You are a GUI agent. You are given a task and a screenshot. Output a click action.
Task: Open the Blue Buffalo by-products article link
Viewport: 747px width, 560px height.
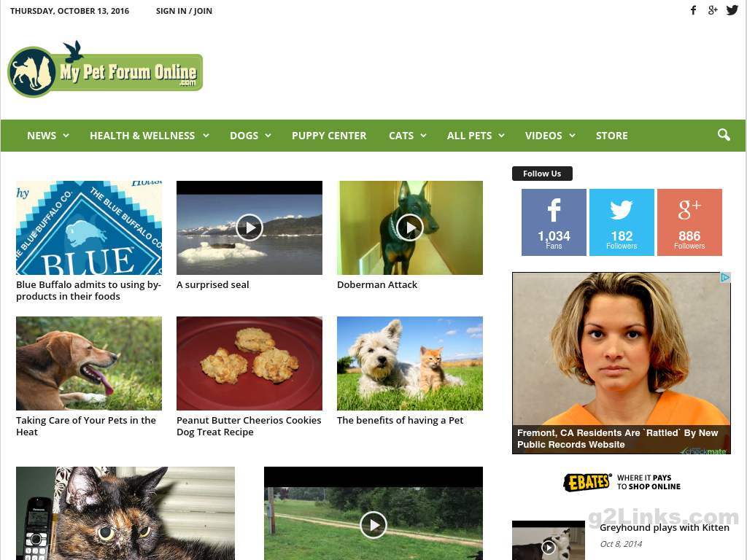pyautogui.click(x=88, y=290)
